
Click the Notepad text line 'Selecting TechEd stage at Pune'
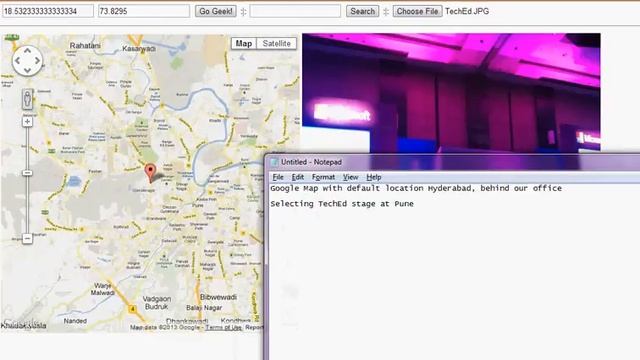342,204
